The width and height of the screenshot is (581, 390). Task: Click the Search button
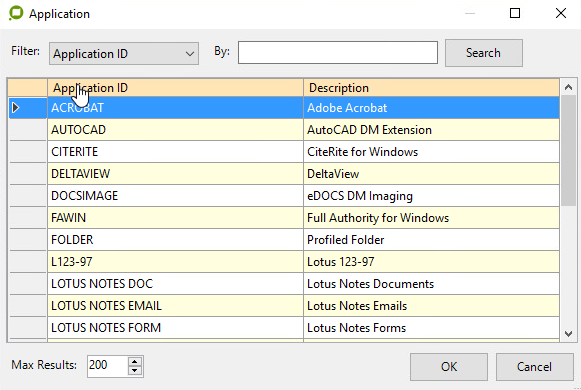[484, 53]
